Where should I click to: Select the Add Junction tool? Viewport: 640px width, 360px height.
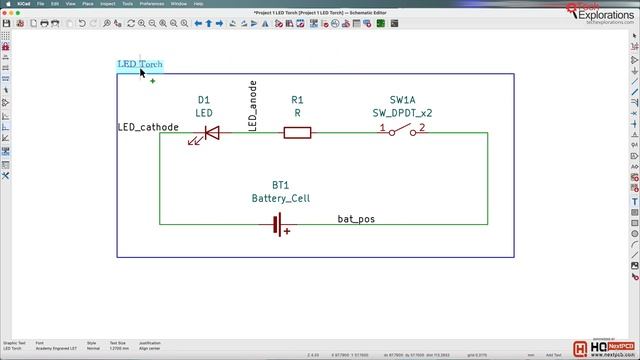(x=634, y=124)
